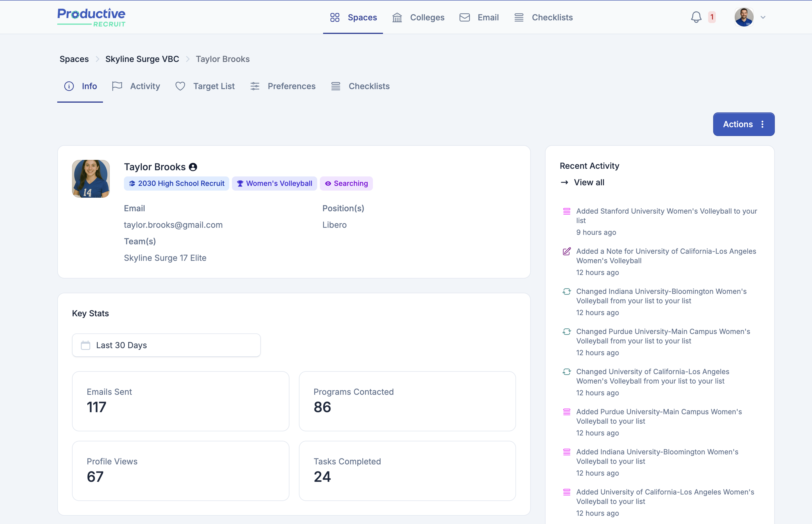Click the note pencil icon for the UCLA note entry
The height and width of the screenshot is (524, 812).
pos(567,251)
